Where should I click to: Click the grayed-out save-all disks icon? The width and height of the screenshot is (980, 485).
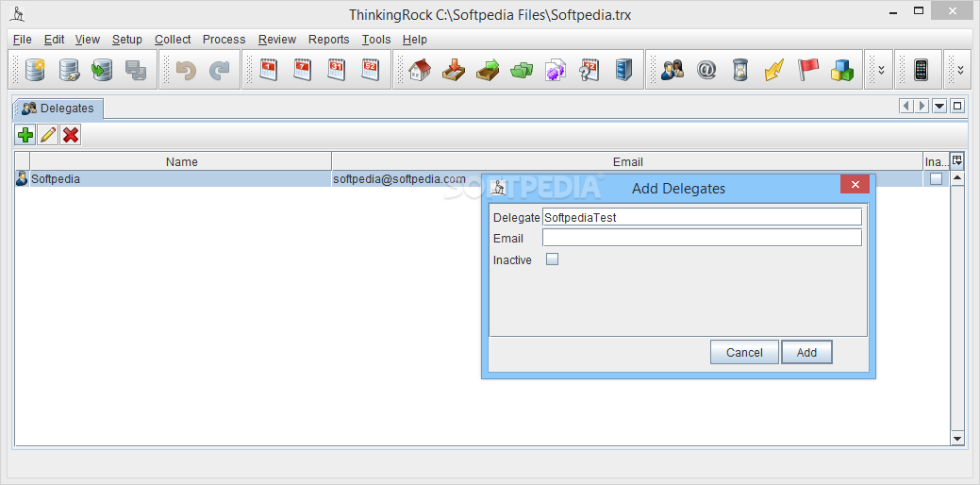click(x=136, y=70)
